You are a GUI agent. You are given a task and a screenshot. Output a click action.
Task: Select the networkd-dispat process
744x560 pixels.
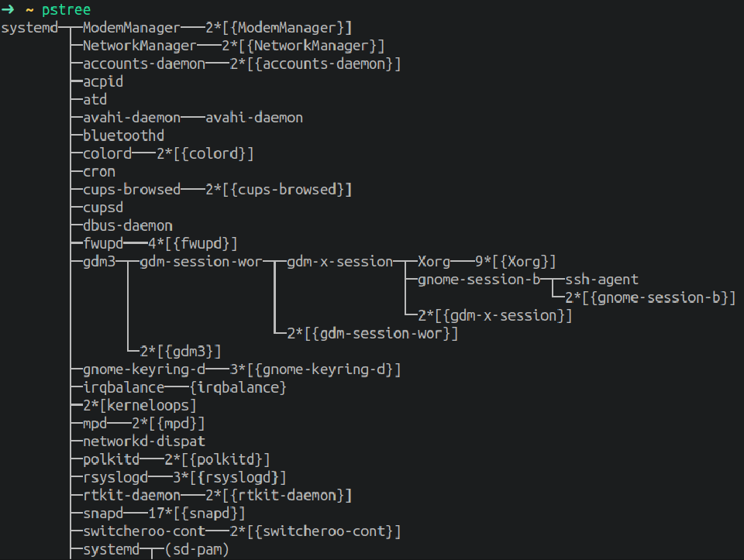pyautogui.click(x=144, y=441)
